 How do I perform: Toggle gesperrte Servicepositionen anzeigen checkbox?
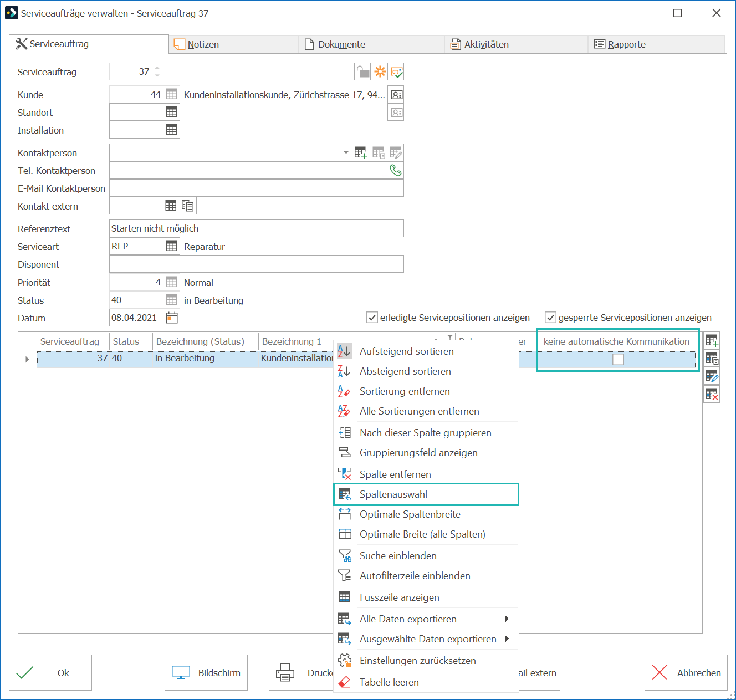tap(550, 318)
